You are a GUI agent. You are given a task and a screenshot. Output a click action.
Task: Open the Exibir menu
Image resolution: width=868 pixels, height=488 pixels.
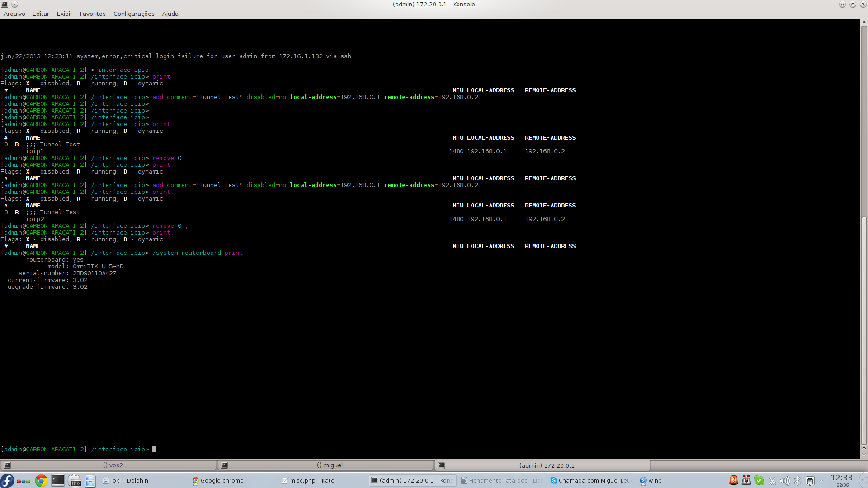(x=64, y=14)
